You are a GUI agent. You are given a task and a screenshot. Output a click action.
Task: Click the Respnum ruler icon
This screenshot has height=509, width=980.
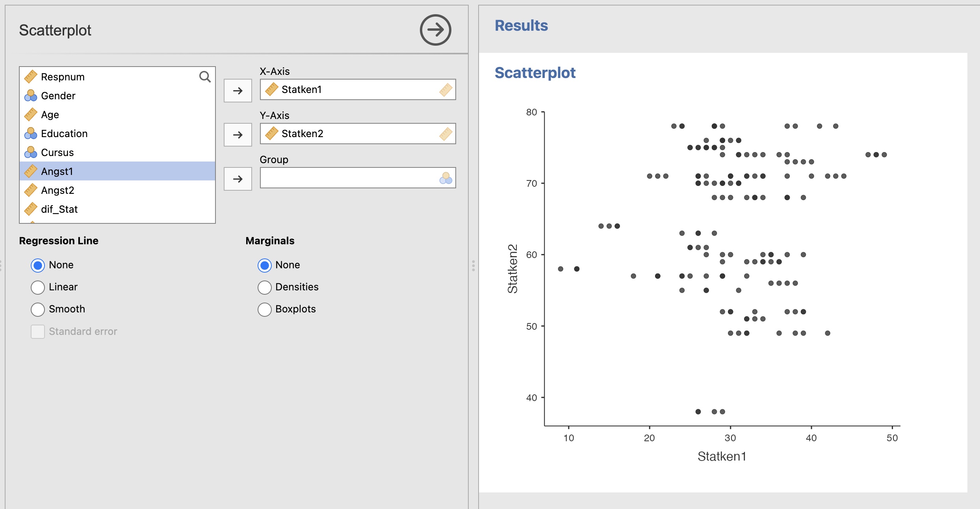coord(31,77)
